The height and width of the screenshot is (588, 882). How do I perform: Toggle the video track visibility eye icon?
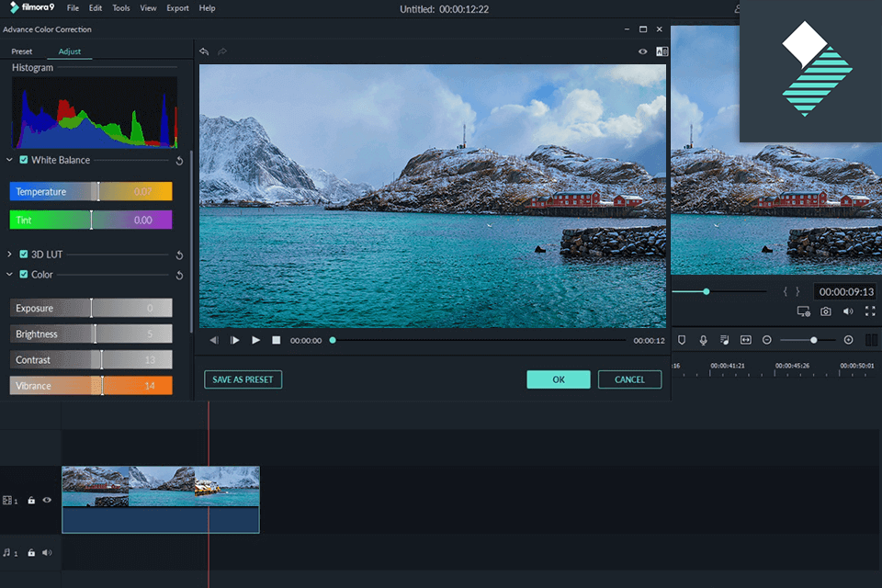46,500
